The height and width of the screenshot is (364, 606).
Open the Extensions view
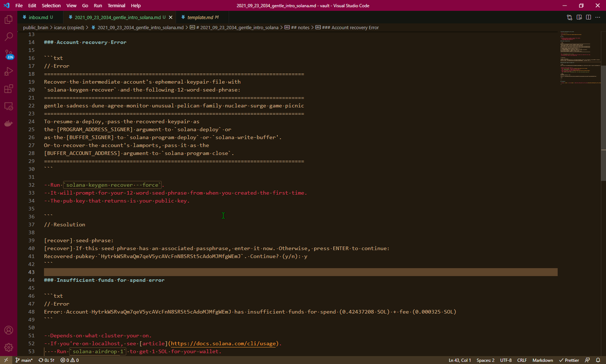point(9,89)
